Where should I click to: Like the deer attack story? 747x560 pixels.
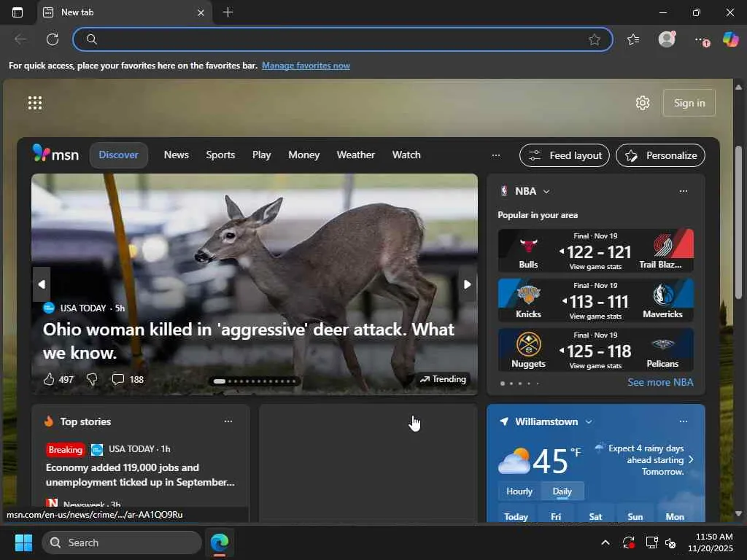[x=49, y=379]
